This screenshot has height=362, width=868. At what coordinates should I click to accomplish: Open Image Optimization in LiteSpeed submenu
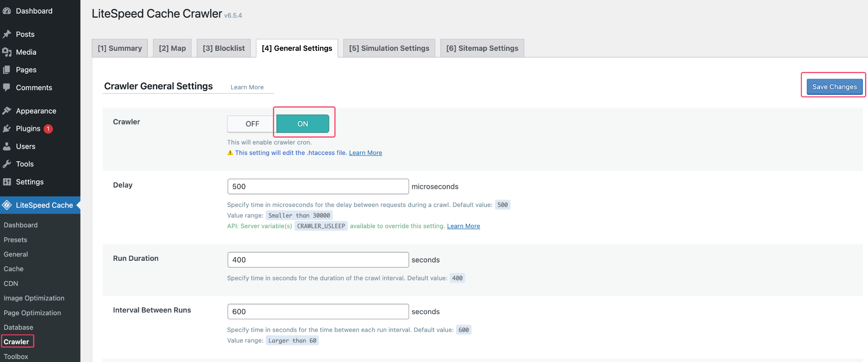pos(34,298)
